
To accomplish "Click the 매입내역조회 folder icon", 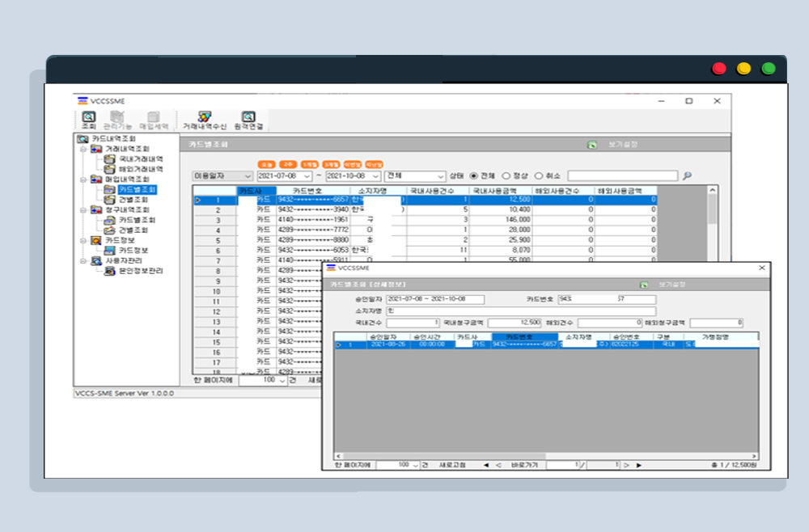I will (x=96, y=179).
